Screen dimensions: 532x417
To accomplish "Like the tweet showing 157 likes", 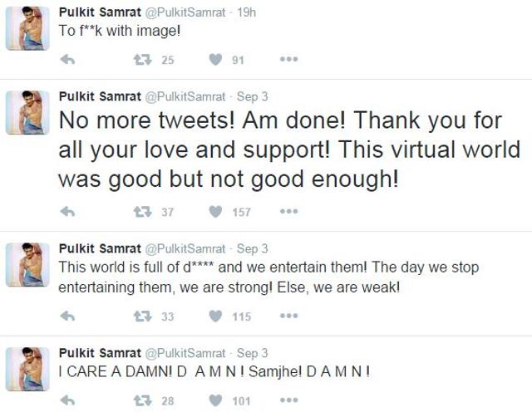I will click(215, 212).
